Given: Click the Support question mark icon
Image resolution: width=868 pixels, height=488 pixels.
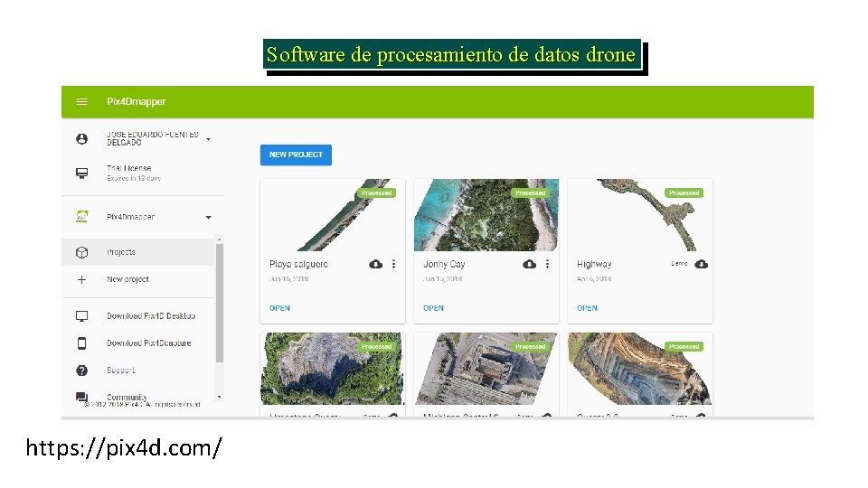Looking at the screenshot, I should [x=82, y=371].
